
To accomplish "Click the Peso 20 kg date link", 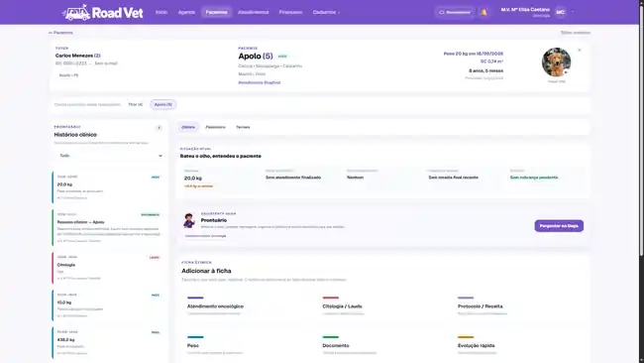I will [x=474, y=54].
